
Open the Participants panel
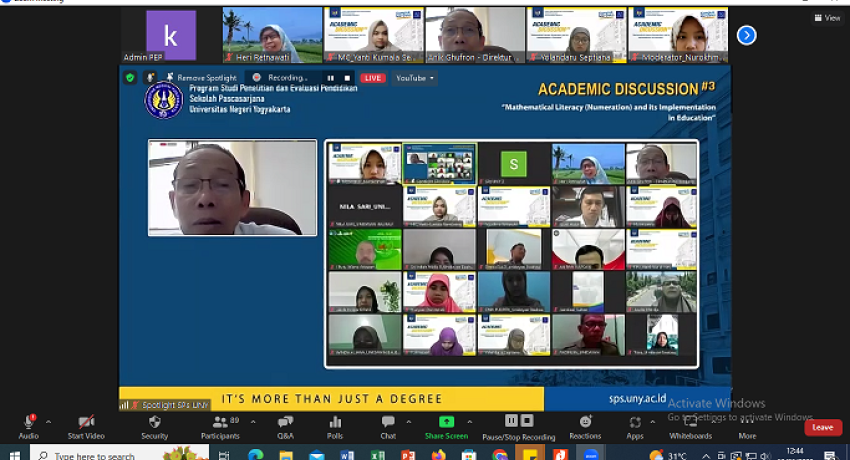(220, 426)
